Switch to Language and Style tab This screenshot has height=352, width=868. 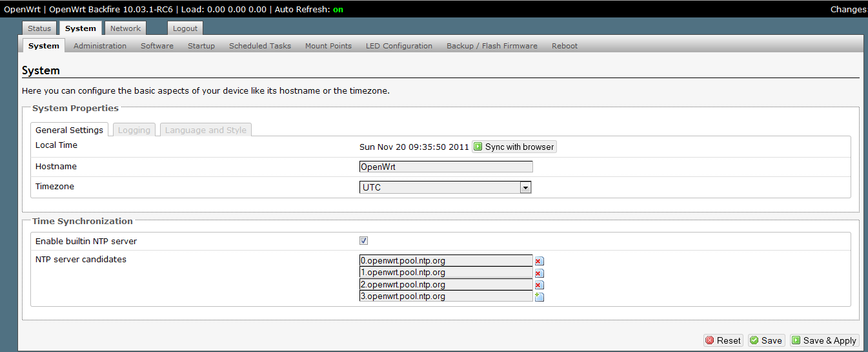[x=206, y=130]
